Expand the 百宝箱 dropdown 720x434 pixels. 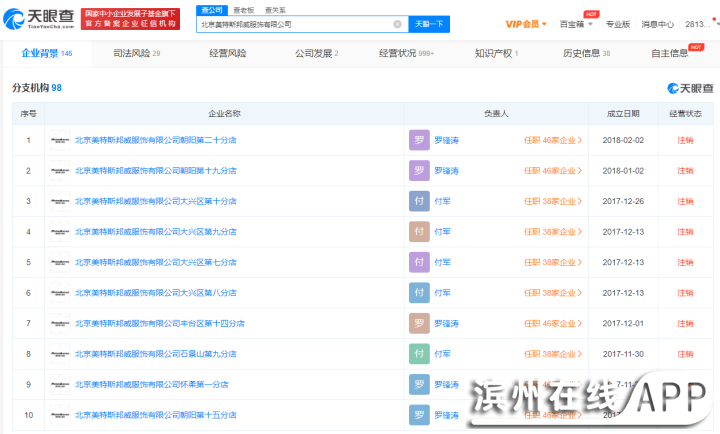575,24
